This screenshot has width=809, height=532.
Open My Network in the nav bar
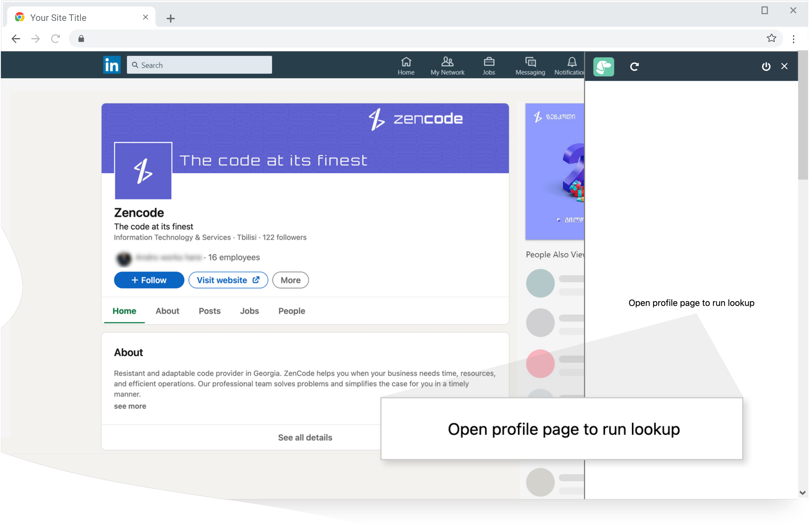[447, 66]
